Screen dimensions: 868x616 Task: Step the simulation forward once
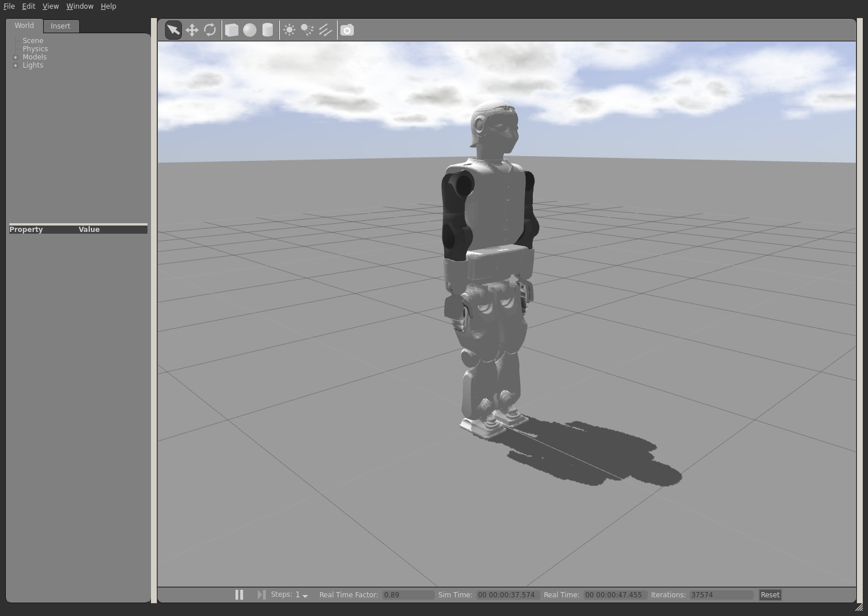point(261,594)
